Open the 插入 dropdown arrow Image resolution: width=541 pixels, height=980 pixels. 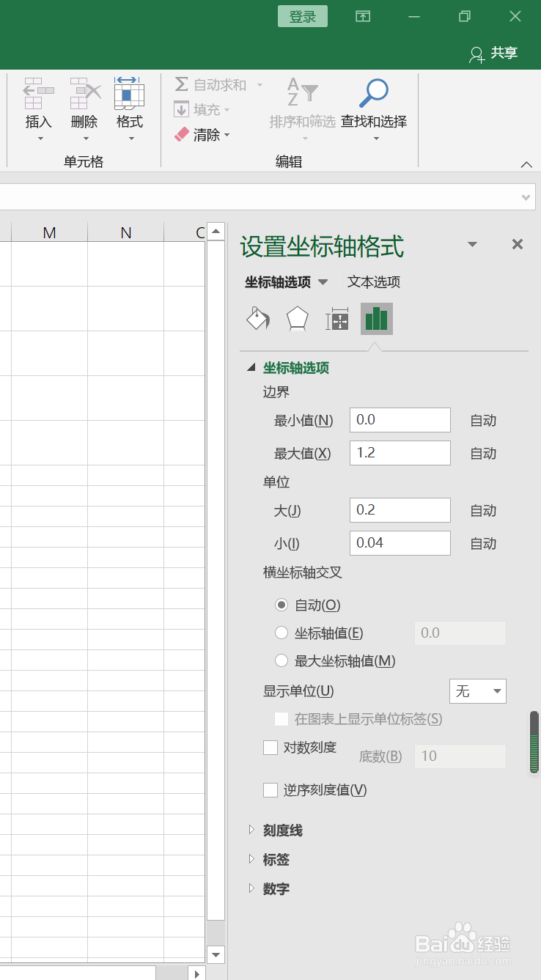[40, 139]
